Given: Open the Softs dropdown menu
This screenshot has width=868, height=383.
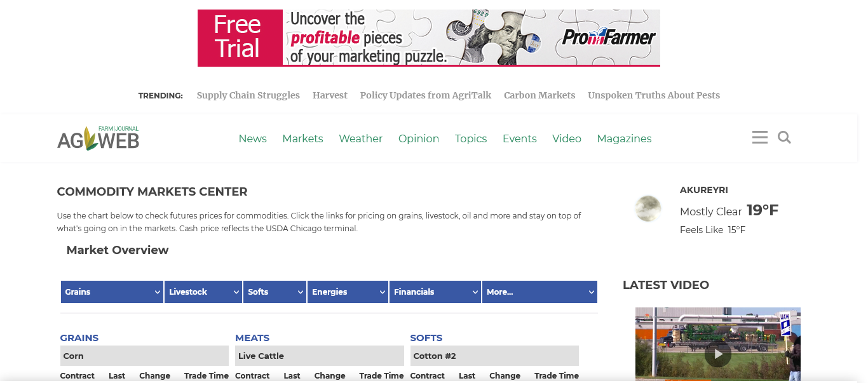Looking at the screenshot, I should (x=275, y=292).
